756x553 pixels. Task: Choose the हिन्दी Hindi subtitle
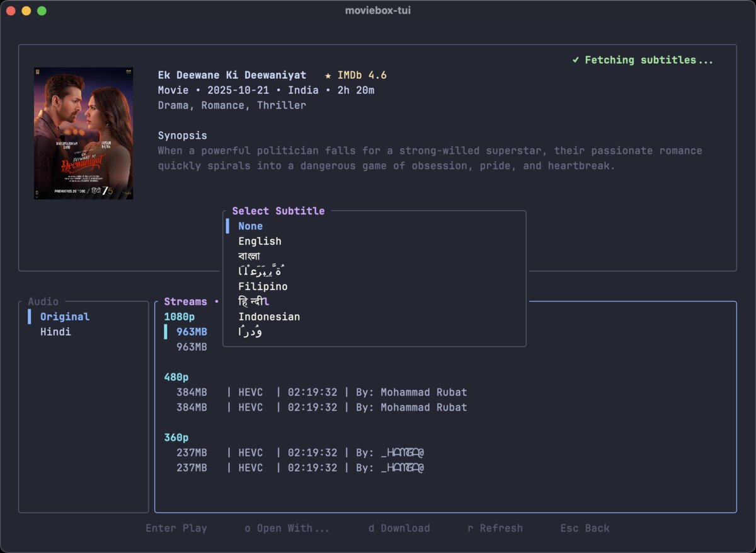[253, 301]
